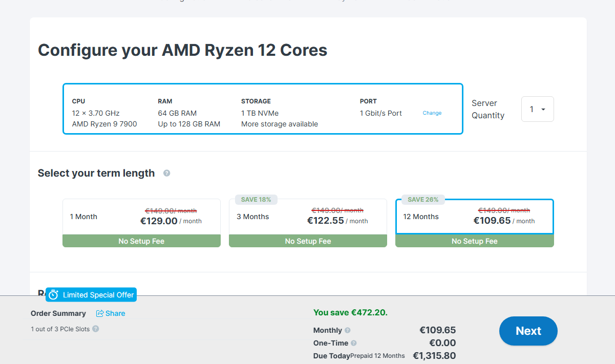Click the '12 × 3.70 GHz' CPU text
The image size is (615, 364).
tap(96, 113)
